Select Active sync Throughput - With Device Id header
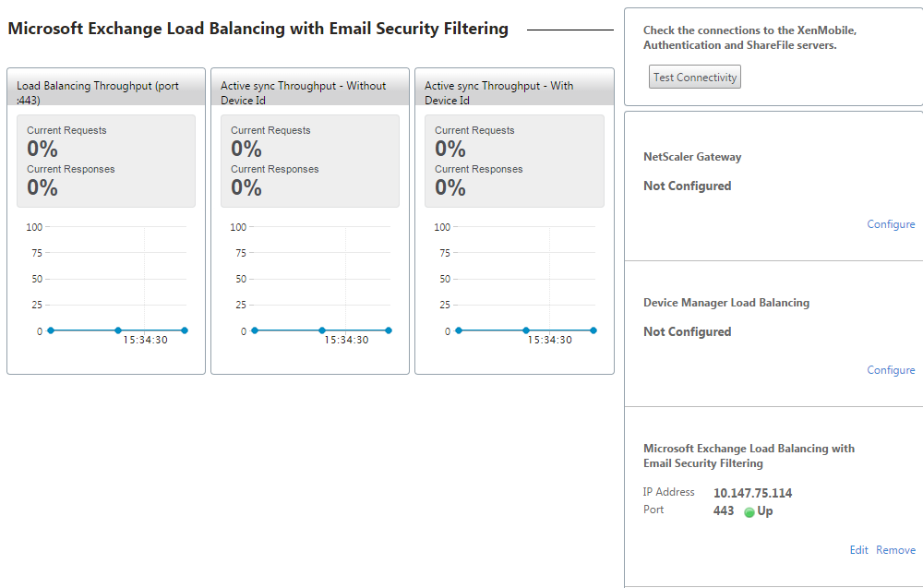 coord(513,90)
